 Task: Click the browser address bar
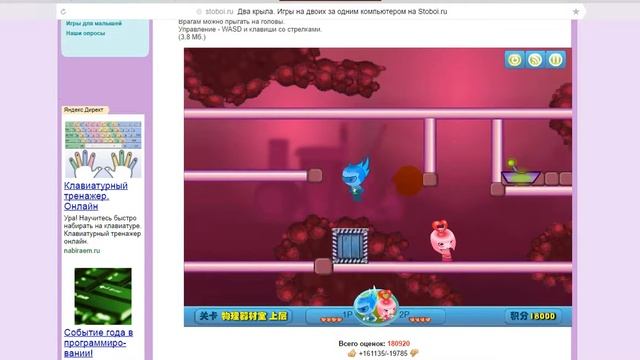coord(320,12)
